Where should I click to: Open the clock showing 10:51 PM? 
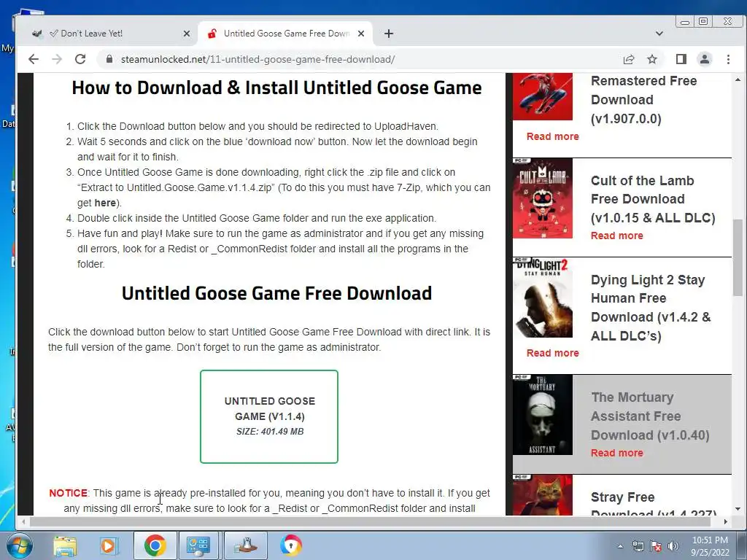[710, 546]
